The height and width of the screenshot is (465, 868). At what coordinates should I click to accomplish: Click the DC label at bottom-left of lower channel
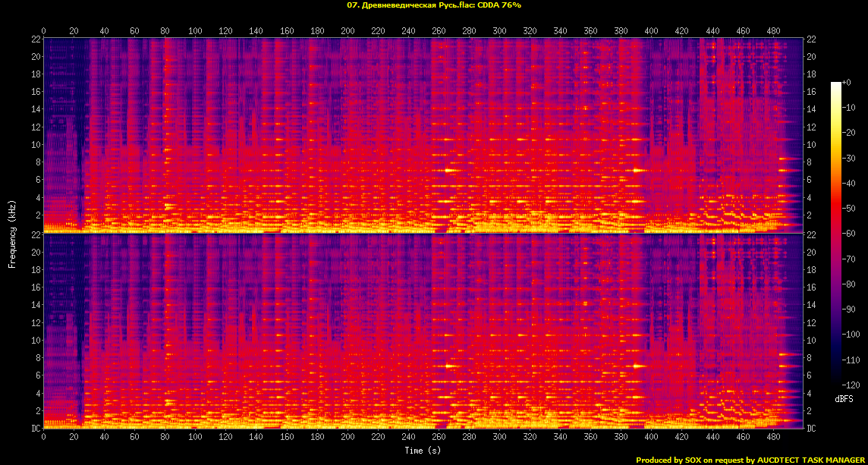pos(36,429)
